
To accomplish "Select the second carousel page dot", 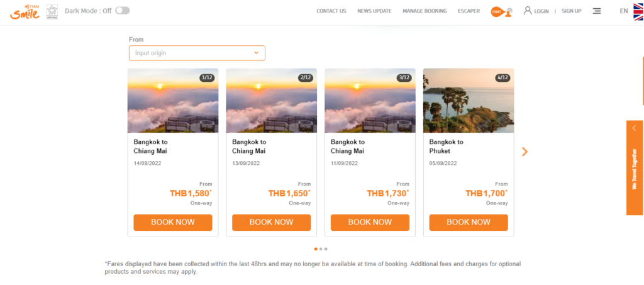I will pos(321,249).
